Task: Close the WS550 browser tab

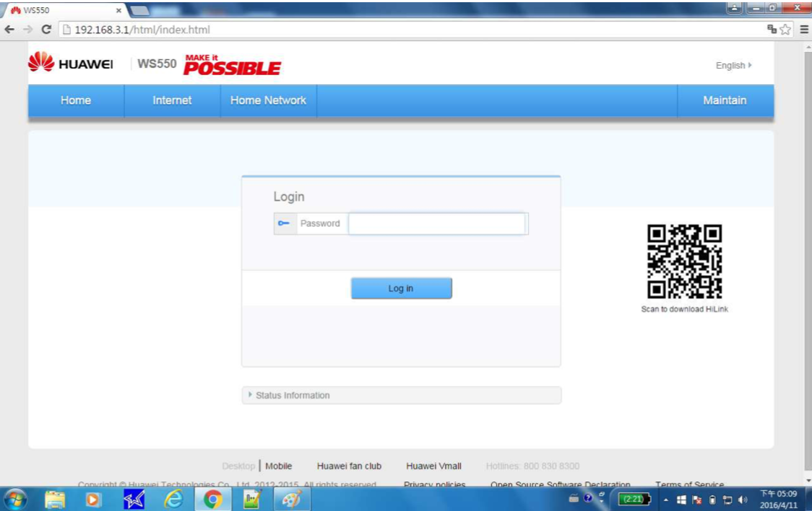Action: [118, 10]
